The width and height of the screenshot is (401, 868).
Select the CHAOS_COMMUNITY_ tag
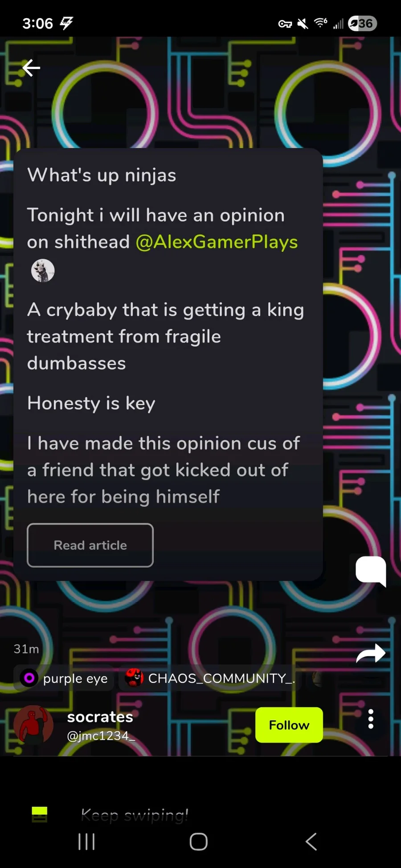pos(210,678)
